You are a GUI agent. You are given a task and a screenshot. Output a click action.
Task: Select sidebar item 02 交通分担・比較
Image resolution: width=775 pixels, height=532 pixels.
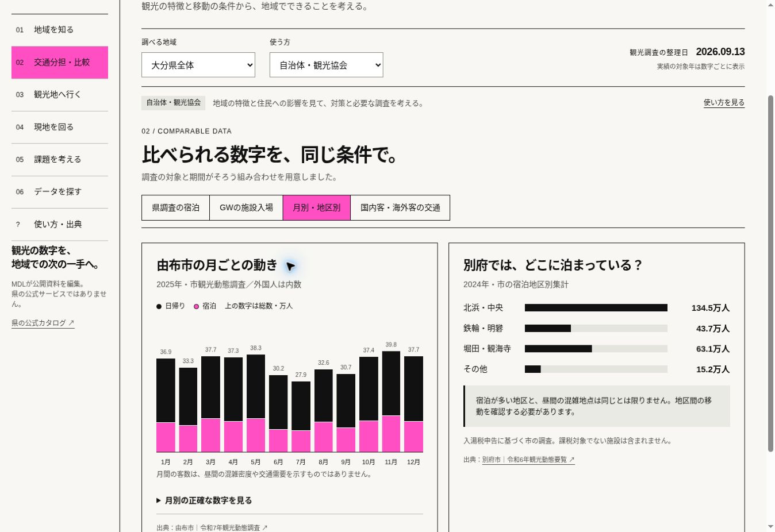tap(60, 62)
